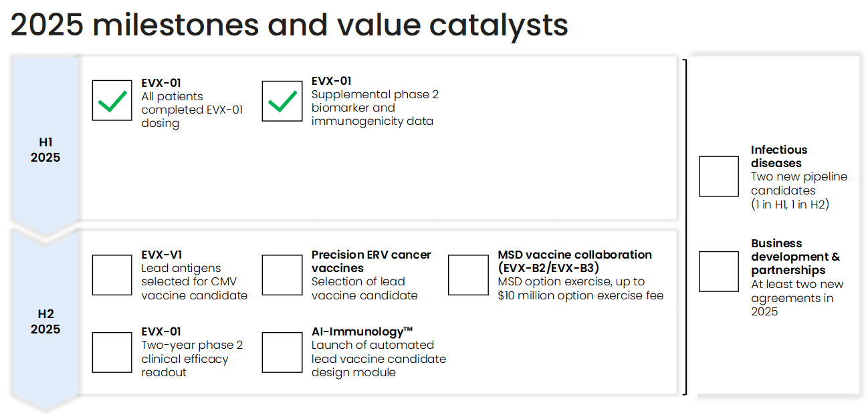
Task: Click the 'EVX-V1' milestone heading
Action: pos(161,255)
